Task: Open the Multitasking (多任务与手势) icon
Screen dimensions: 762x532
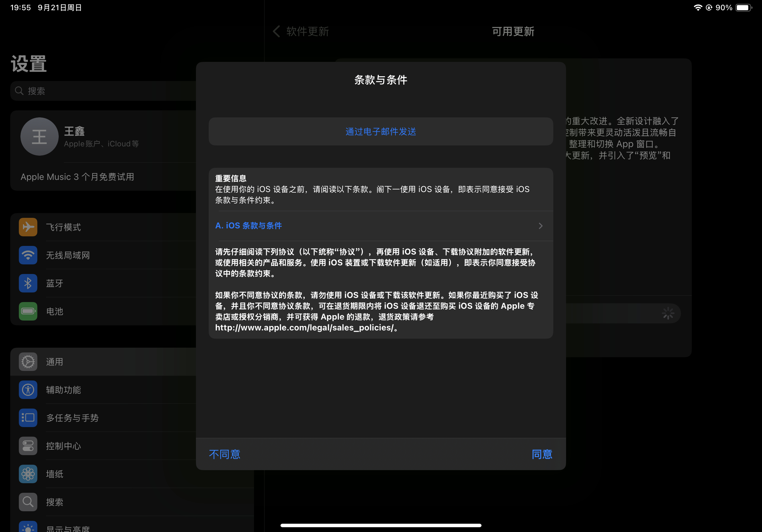Action: click(28, 417)
